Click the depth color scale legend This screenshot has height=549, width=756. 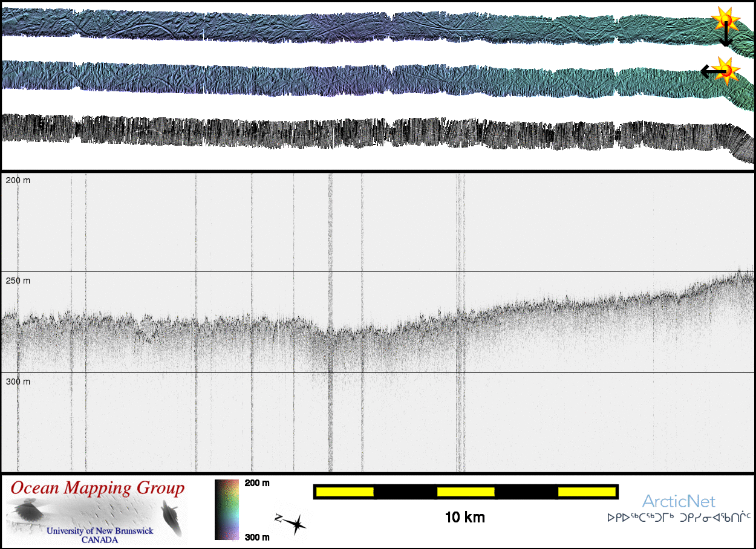(227, 509)
